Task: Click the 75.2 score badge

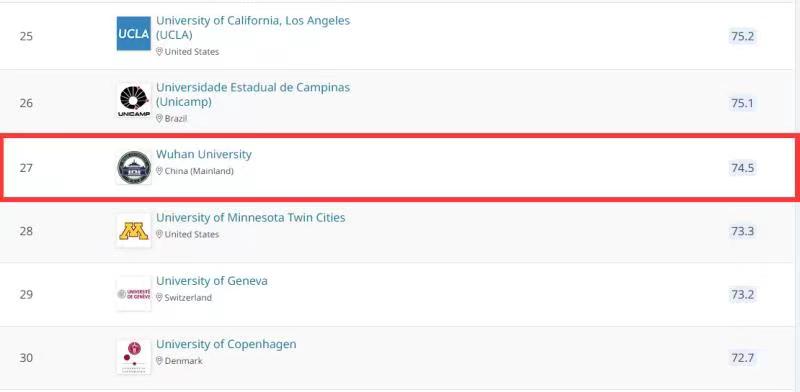Action: pos(742,37)
